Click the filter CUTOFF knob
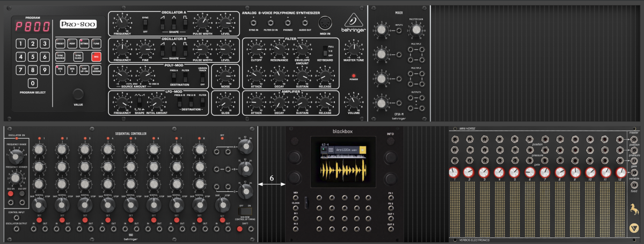The width and height of the screenshot is (644, 244). coord(257,49)
